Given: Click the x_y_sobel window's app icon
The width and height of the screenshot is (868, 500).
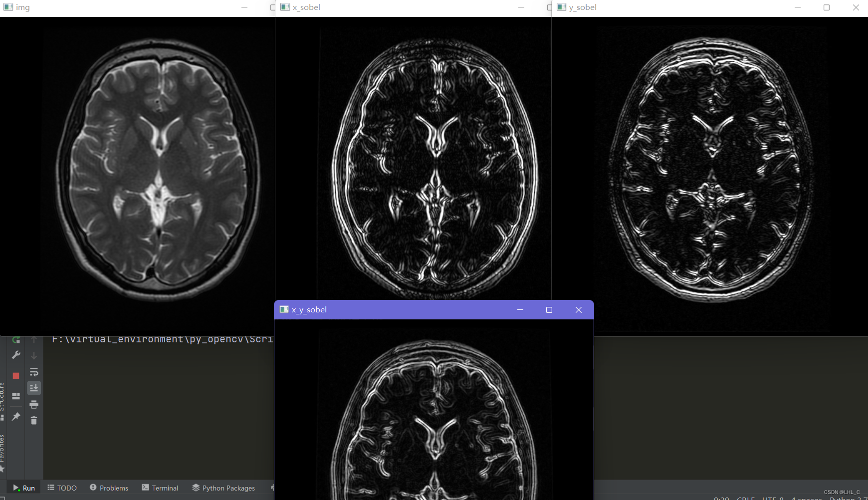Looking at the screenshot, I should (x=284, y=309).
